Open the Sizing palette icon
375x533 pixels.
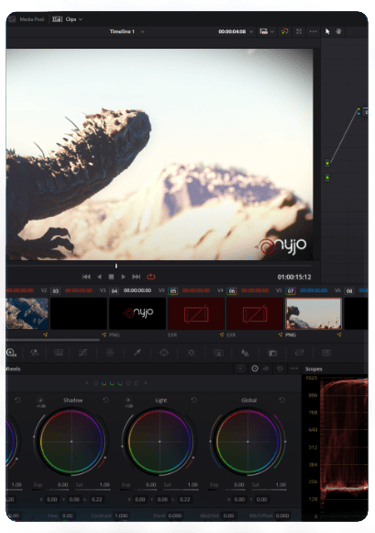click(x=299, y=353)
